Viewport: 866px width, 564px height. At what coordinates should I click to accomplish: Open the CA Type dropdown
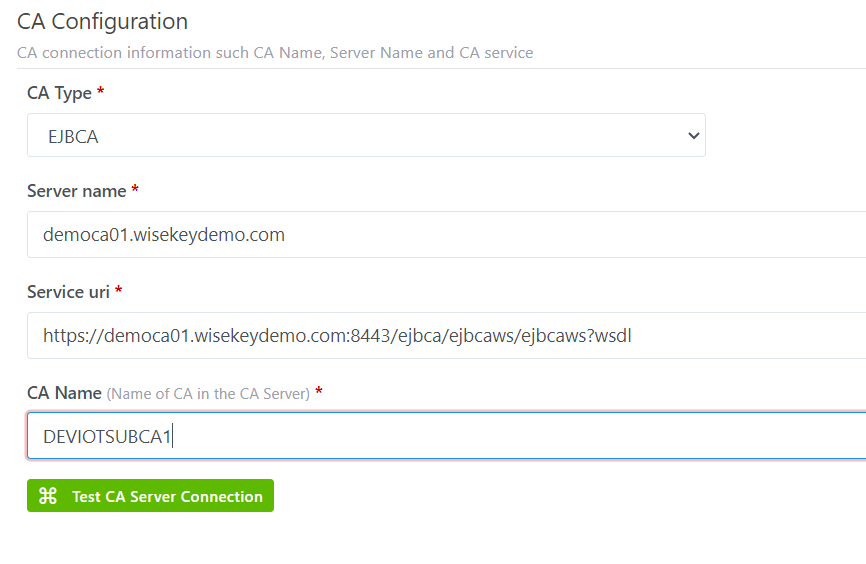coord(366,136)
